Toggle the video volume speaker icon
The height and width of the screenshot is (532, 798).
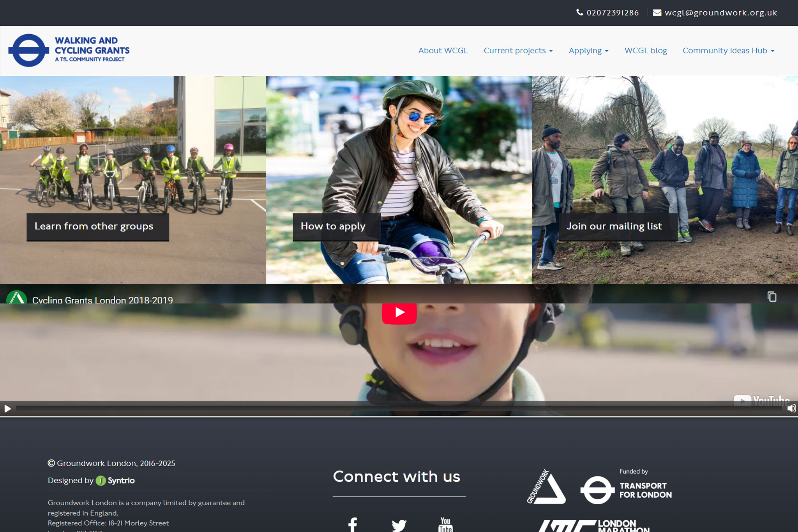pyautogui.click(x=791, y=408)
